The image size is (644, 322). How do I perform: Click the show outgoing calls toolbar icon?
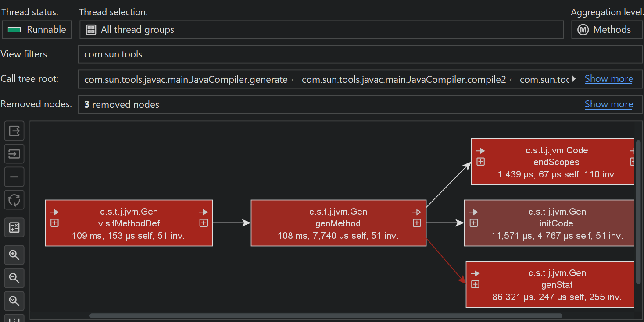click(x=14, y=131)
